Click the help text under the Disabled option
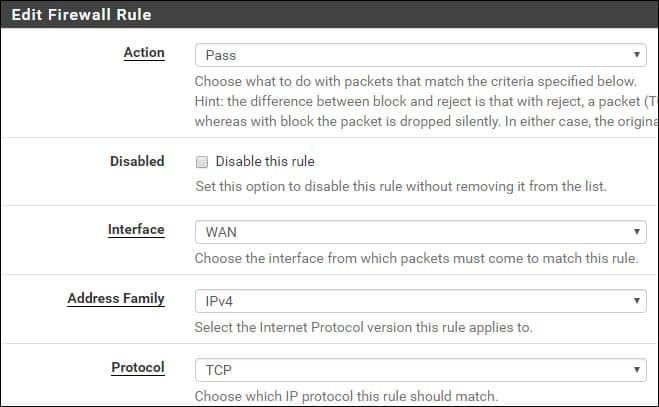This screenshot has height=407, width=659. (400, 187)
